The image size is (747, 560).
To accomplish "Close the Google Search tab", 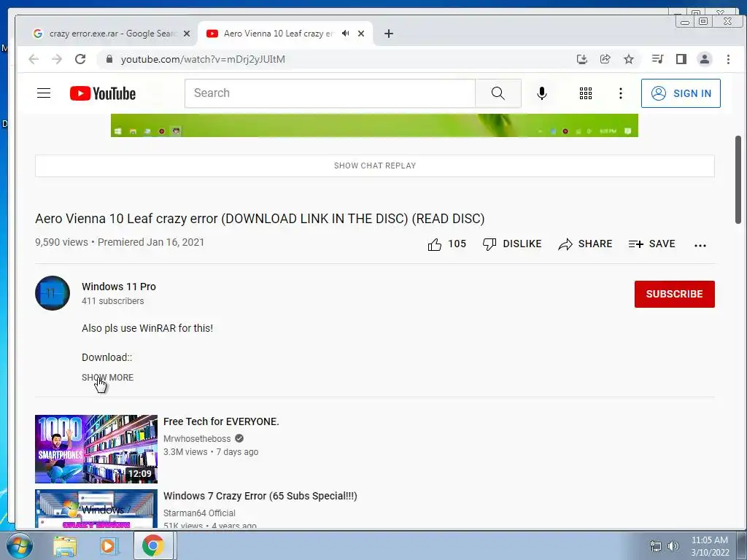I will (x=187, y=34).
